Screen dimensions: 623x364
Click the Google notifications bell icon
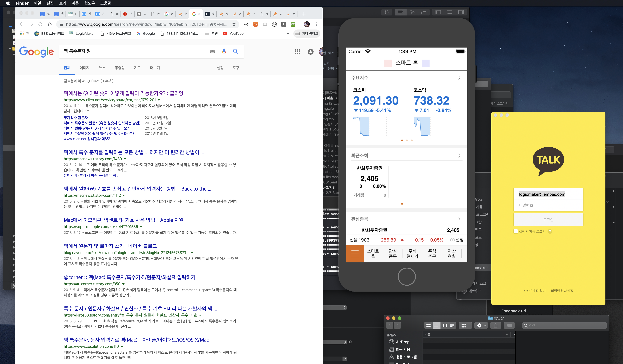310,52
